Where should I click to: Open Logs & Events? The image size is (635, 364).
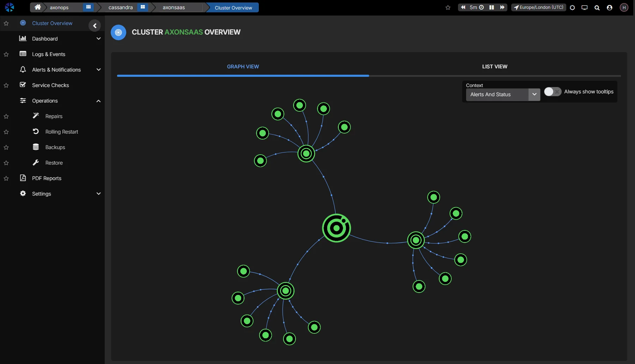click(x=49, y=54)
